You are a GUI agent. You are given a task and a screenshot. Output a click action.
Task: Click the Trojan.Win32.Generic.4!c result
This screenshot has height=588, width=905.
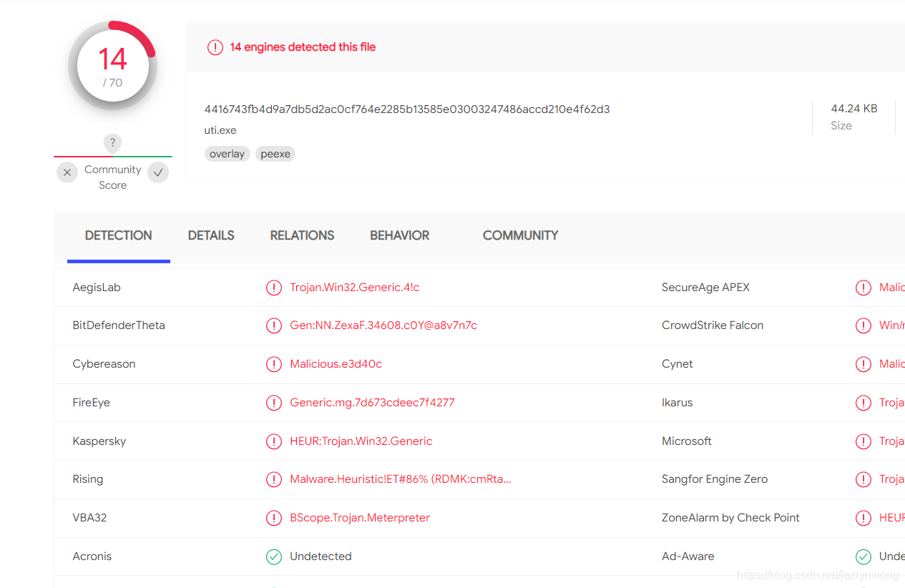(355, 288)
